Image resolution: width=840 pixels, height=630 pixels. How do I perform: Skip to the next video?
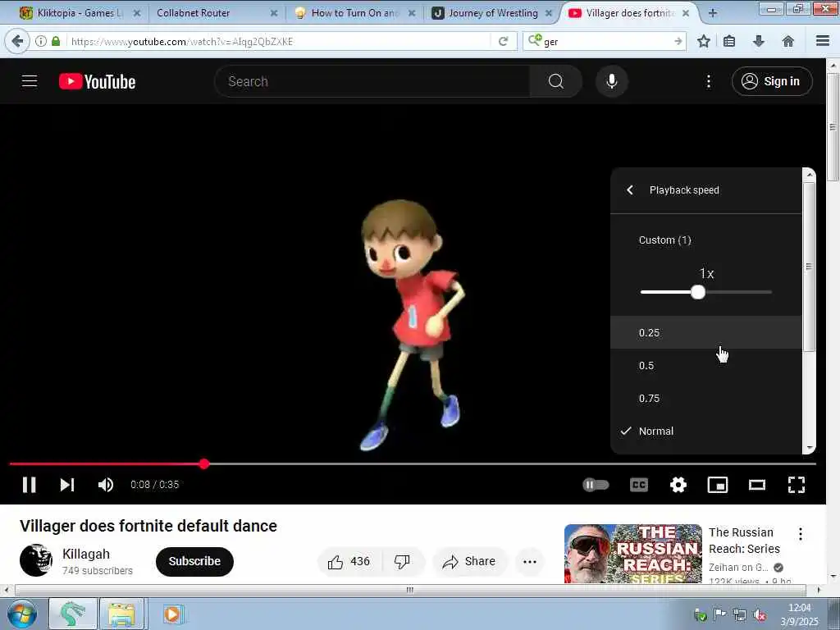click(x=67, y=485)
